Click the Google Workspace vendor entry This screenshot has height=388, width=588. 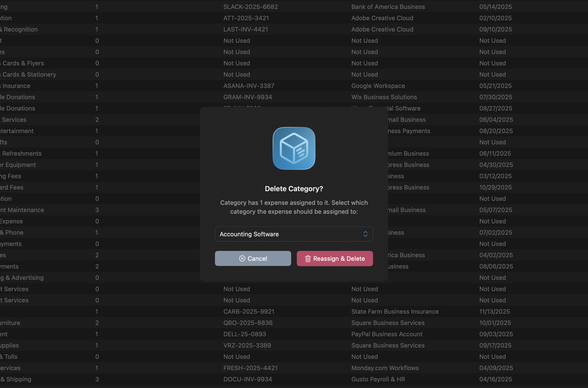tap(378, 86)
